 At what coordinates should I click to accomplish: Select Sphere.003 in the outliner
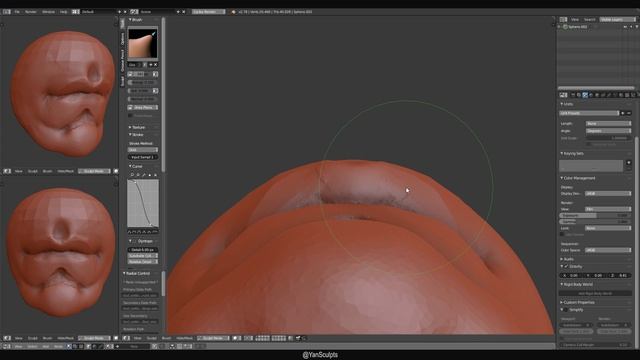(x=578, y=27)
